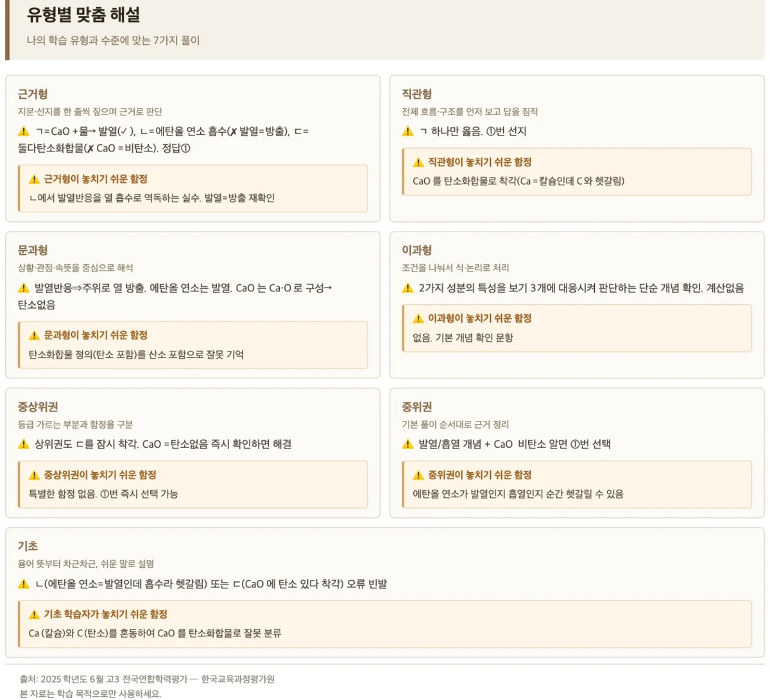The image size is (770, 700).
Task: Click trap text '특별한 함정 없음. ①번 즉시 선택 가능'
Action: click(103, 494)
